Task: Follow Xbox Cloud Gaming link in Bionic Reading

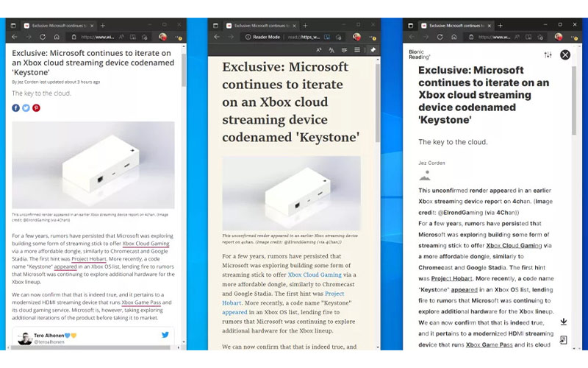Action: point(514,246)
